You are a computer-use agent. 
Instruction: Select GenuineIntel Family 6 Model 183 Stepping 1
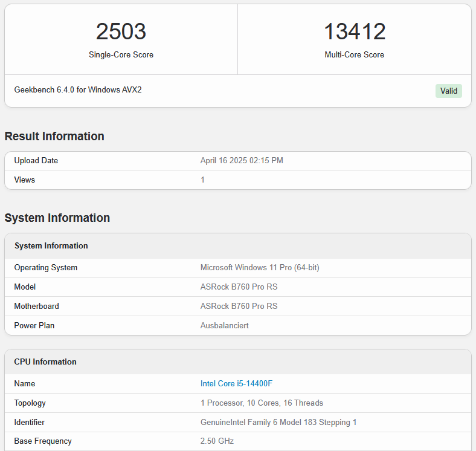pos(278,422)
